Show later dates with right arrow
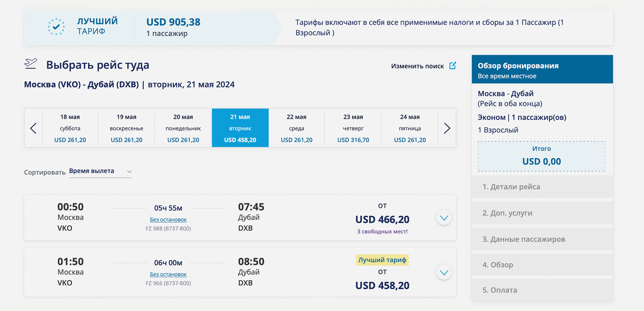The width and height of the screenshot is (644, 311). 447,128
